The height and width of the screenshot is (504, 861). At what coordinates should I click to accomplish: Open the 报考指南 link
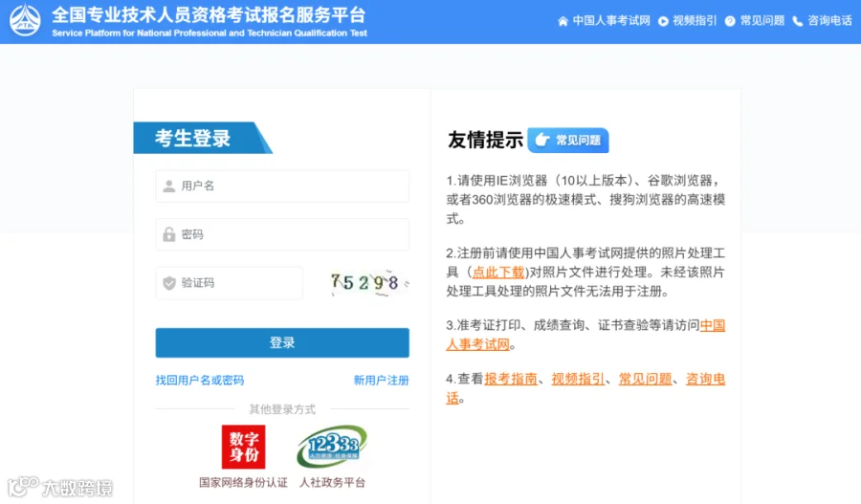tap(511, 379)
